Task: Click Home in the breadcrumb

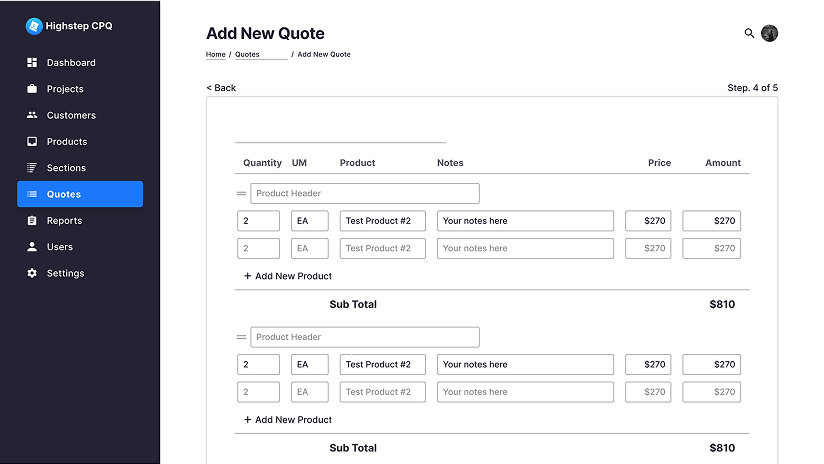Action: (x=215, y=55)
